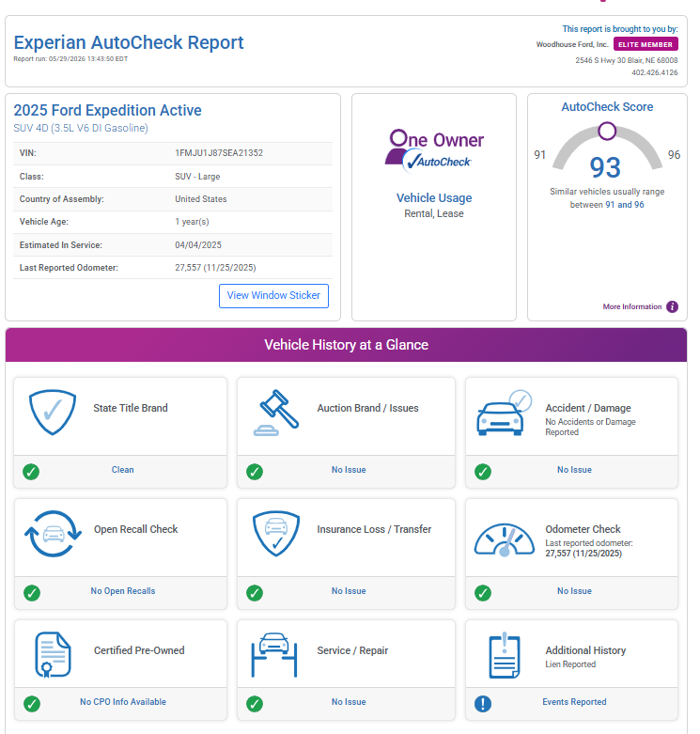Click the VIN value 1FMJU1J87SEA21352

[x=219, y=153]
